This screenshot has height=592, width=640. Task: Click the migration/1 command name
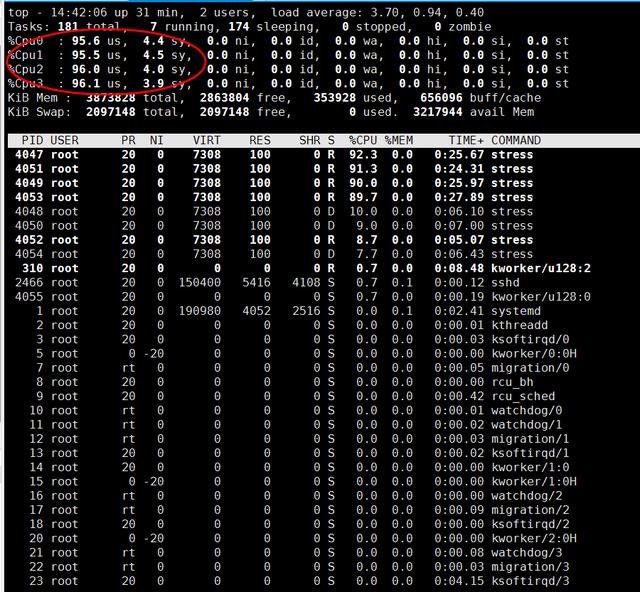[x=530, y=439]
